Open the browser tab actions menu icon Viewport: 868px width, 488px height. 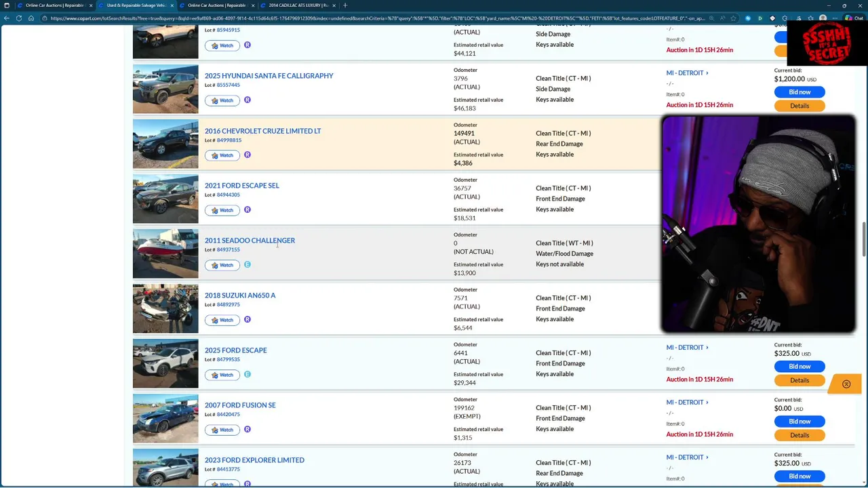pyautogui.click(x=7, y=5)
